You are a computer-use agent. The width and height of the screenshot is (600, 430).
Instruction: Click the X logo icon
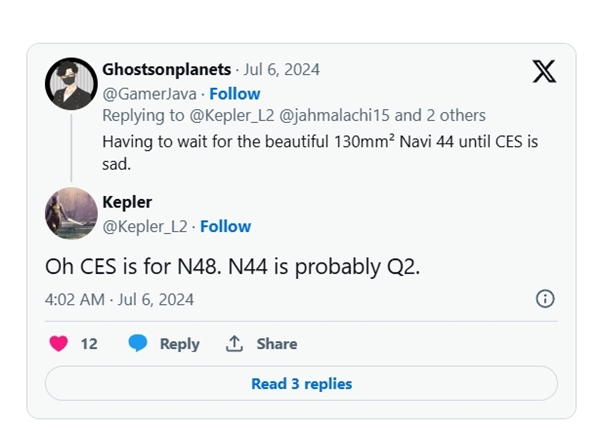544,73
